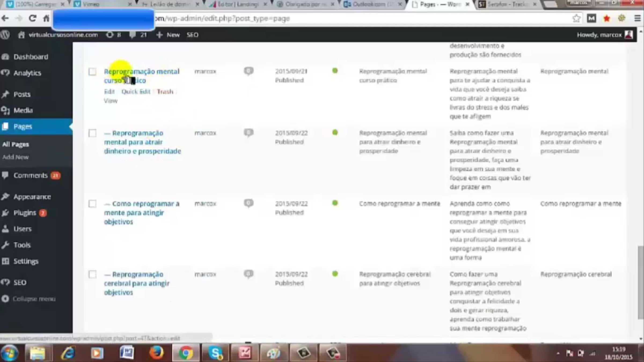The width and height of the screenshot is (644, 362).
Task: Click the WordPress logo in admin bar
Action: 5,35
